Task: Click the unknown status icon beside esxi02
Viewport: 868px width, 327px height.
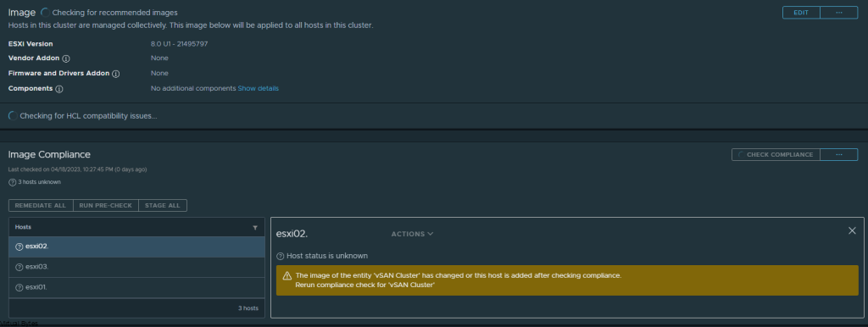Action: point(19,247)
